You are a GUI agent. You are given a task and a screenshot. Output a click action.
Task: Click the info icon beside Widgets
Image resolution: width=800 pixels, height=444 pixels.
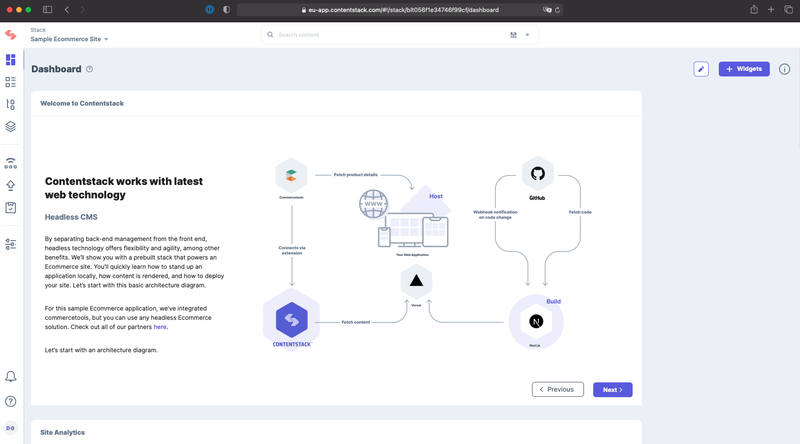pyautogui.click(x=785, y=69)
